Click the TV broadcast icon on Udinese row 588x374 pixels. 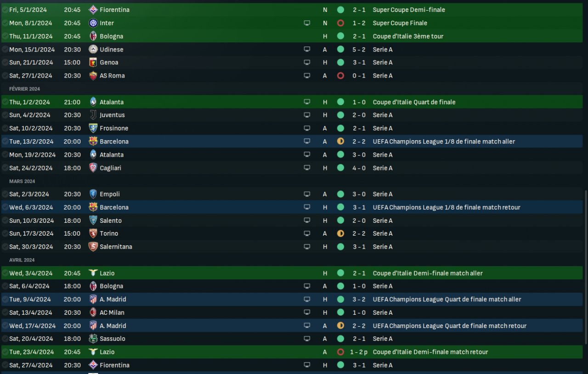[x=307, y=50]
